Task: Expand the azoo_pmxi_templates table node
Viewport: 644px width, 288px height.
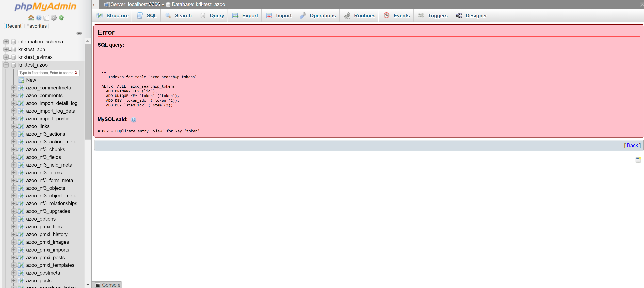Action: (x=14, y=265)
